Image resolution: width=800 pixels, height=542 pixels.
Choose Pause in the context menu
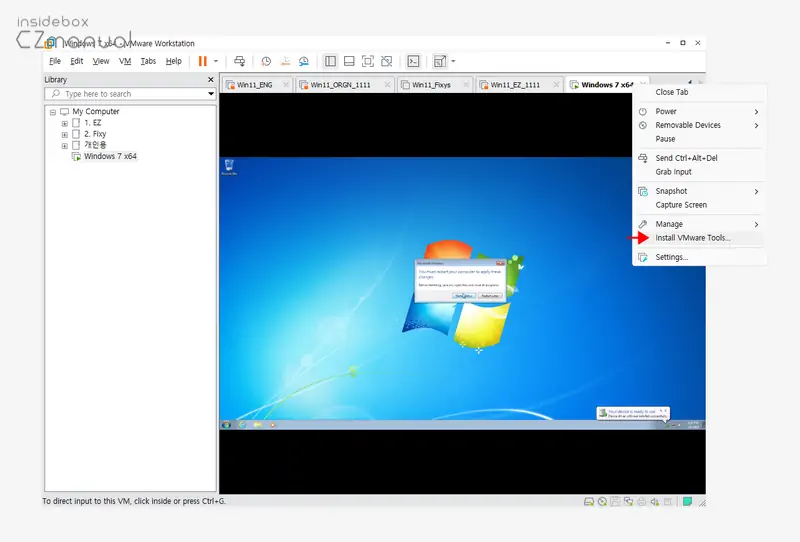[x=699, y=139]
